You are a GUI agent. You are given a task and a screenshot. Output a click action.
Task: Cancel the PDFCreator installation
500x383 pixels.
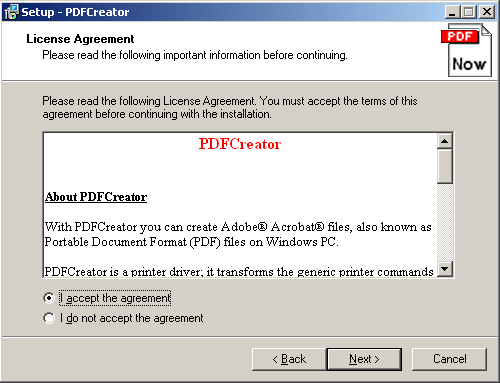point(449,359)
